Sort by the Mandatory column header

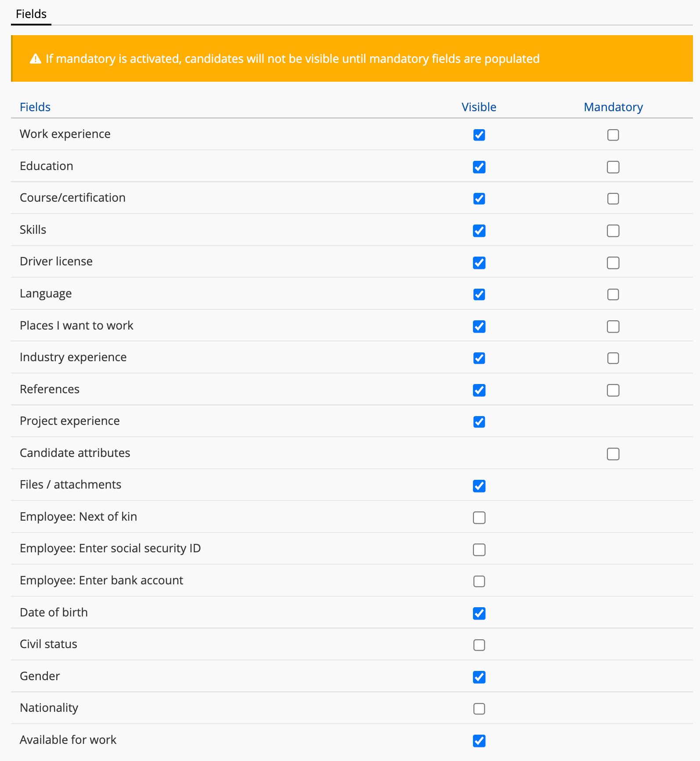(613, 107)
